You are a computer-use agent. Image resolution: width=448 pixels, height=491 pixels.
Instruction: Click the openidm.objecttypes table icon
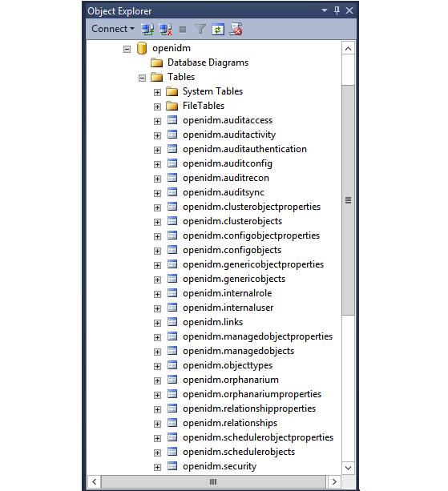[x=172, y=365]
